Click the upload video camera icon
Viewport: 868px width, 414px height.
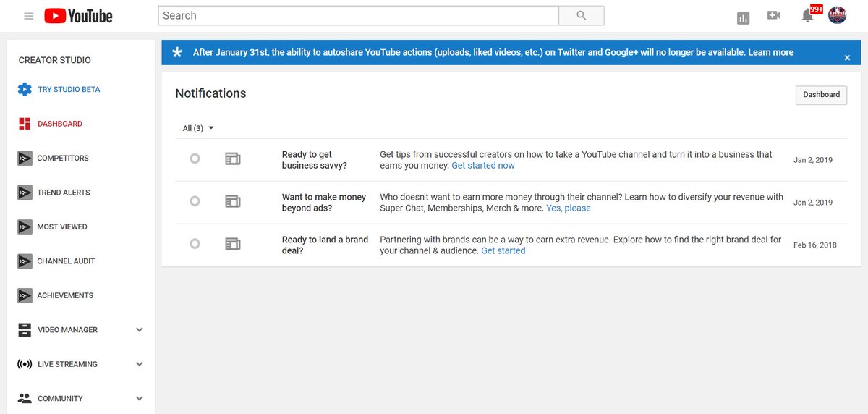point(774,15)
